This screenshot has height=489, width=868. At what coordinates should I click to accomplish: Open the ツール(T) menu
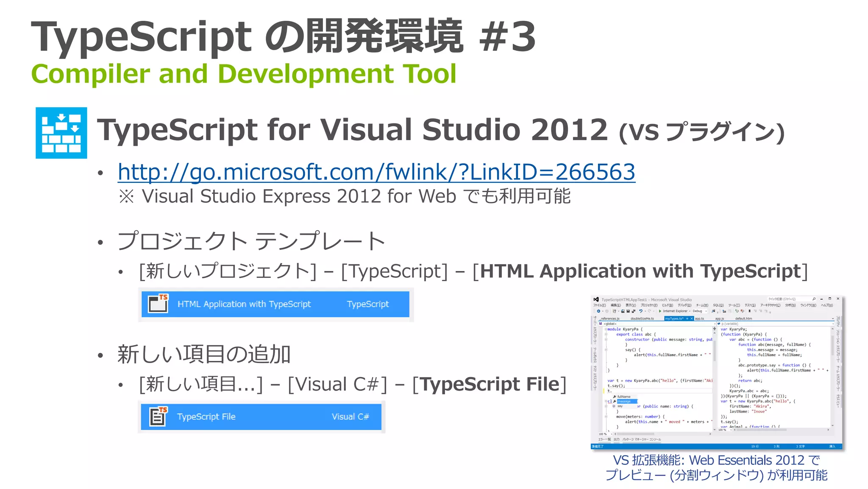click(734, 305)
